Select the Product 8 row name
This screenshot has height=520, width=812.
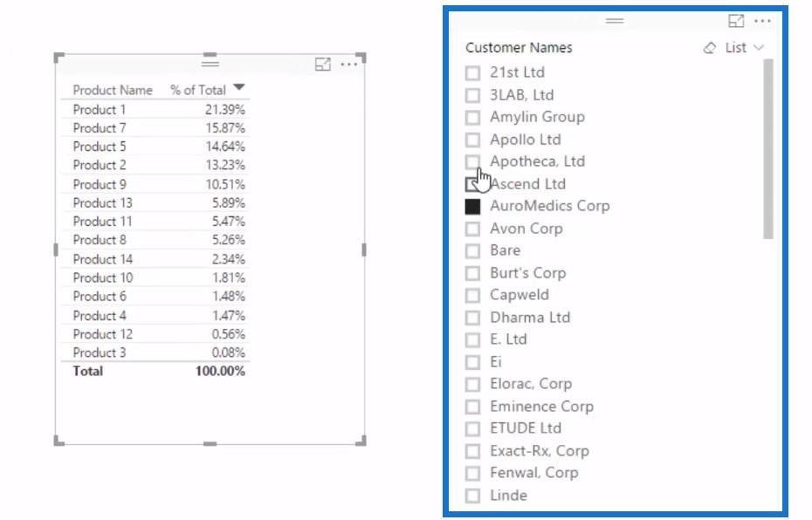(x=99, y=241)
